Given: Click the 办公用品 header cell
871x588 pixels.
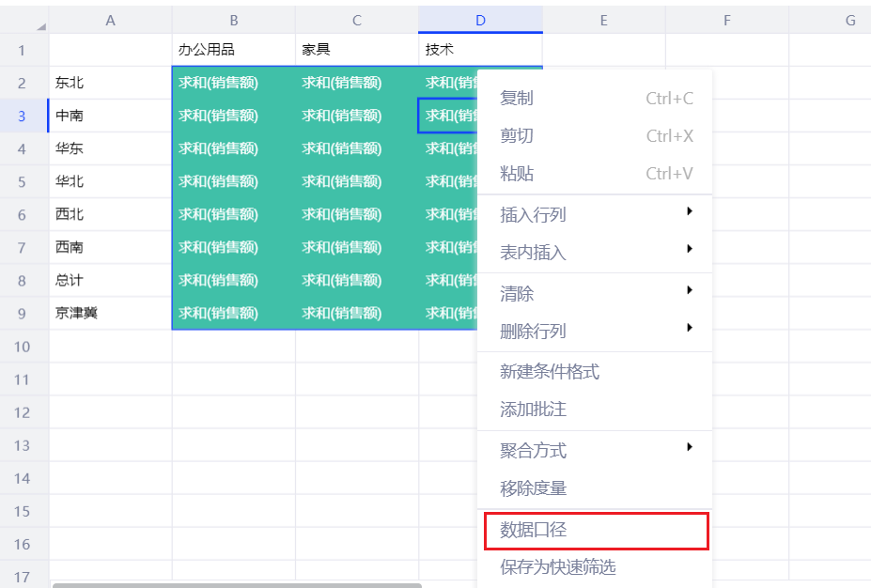Looking at the screenshot, I should [x=233, y=50].
